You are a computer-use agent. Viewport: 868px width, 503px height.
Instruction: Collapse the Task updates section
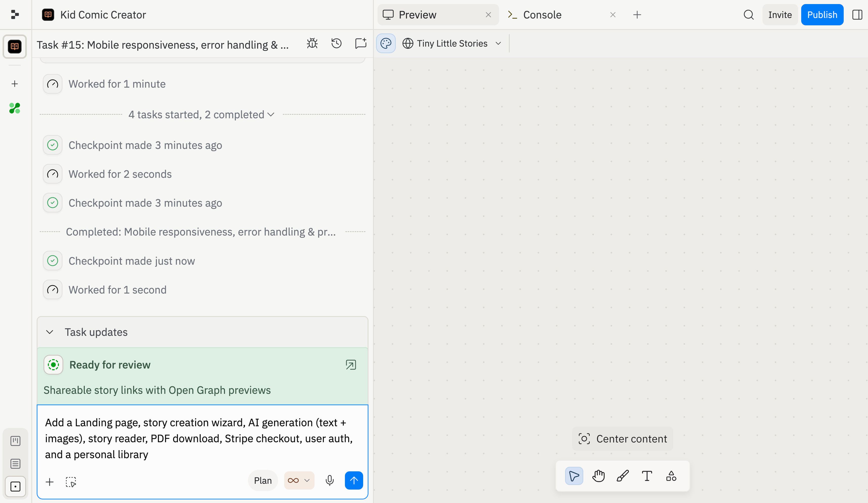click(x=50, y=332)
